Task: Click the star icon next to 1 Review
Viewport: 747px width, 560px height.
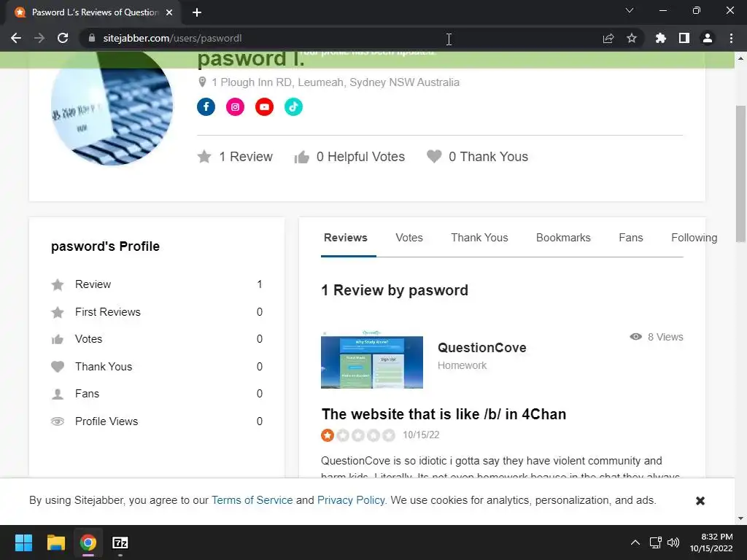Action: pos(204,156)
